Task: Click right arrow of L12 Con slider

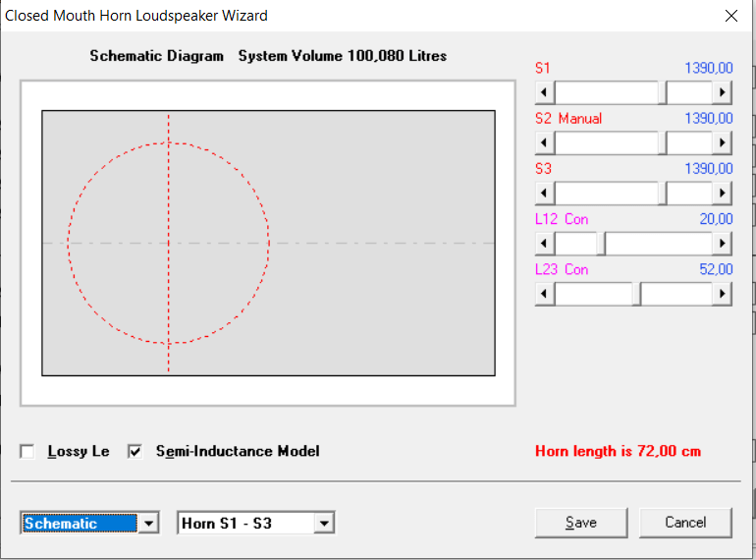Action: coord(722,244)
